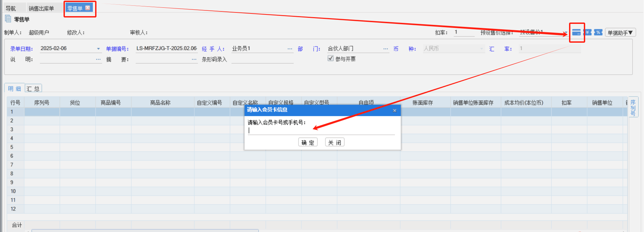Select row number 5 in the grid
The height and width of the screenshot is (232, 644).
point(12,147)
